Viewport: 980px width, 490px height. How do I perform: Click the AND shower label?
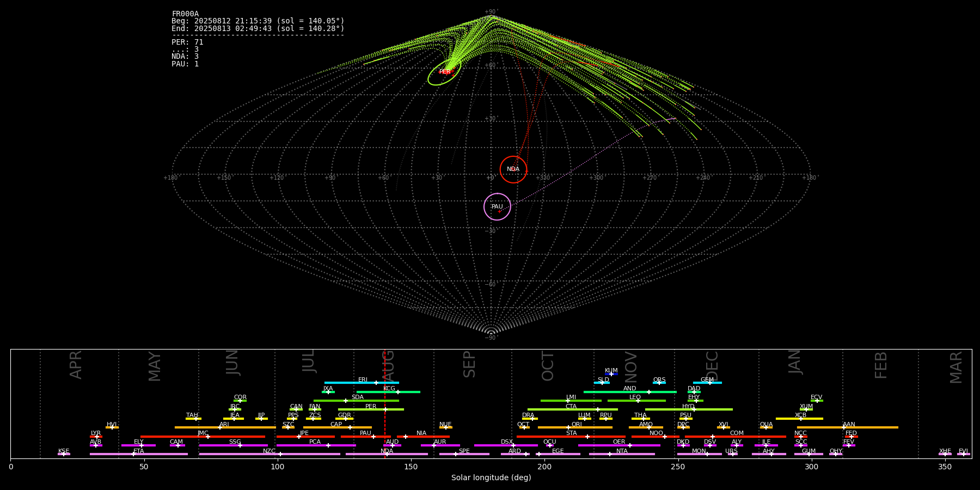629,389
